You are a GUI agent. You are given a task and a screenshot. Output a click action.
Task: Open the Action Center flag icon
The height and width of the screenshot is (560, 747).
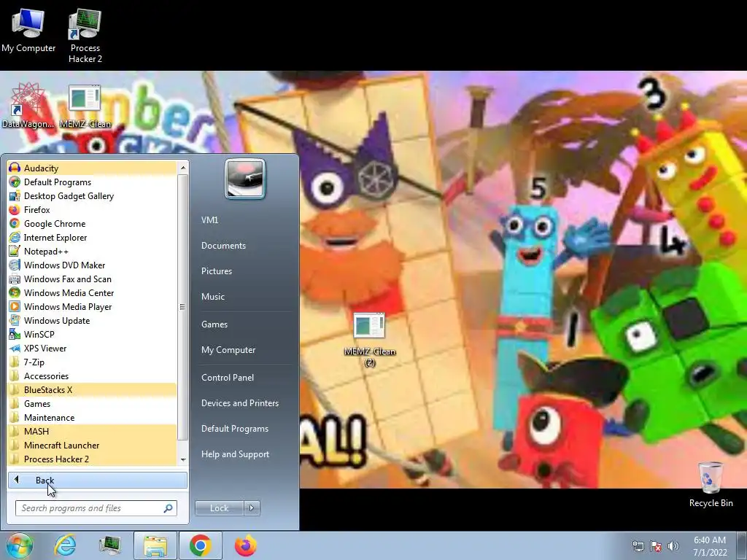pos(656,546)
